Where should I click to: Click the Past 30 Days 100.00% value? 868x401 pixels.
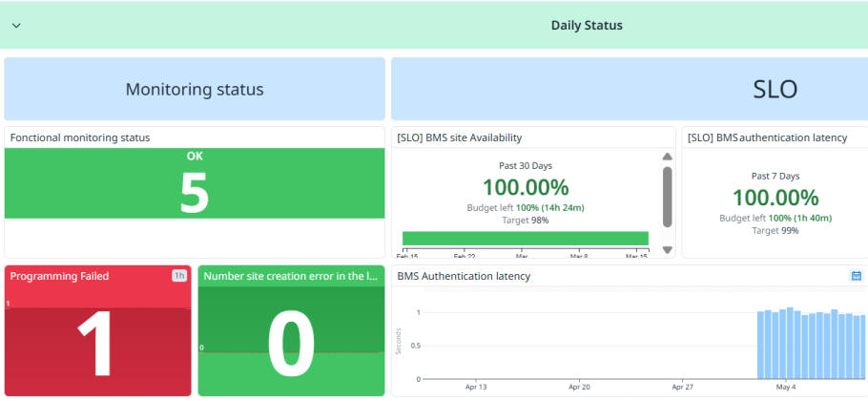click(x=525, y=187)
